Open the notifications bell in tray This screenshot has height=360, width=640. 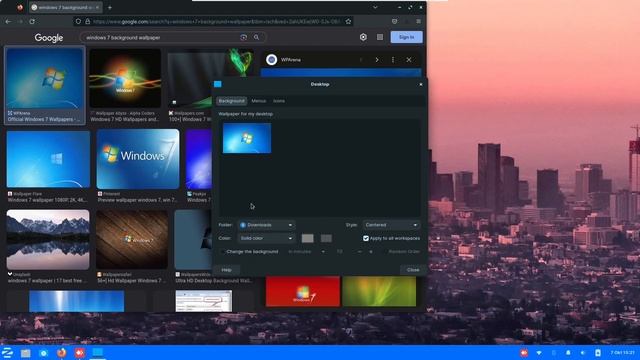click(x=568, y=353)
